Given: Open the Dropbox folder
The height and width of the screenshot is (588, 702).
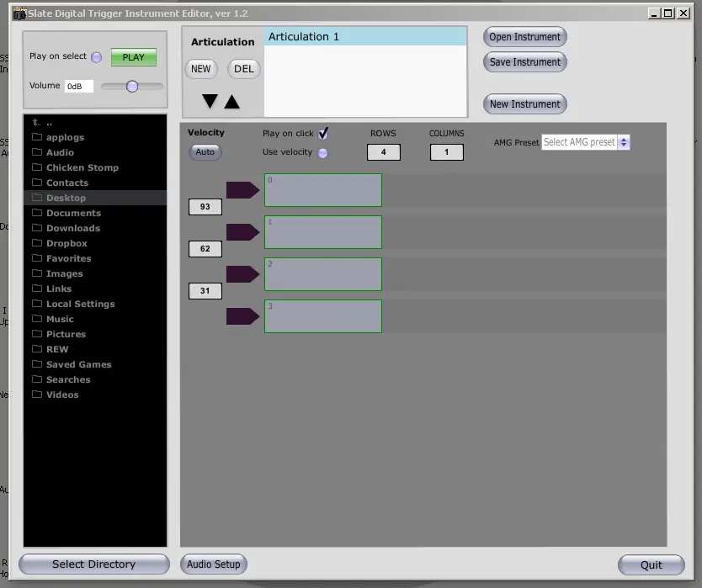Looking at the screenshot, I should [x=95, y=243].
